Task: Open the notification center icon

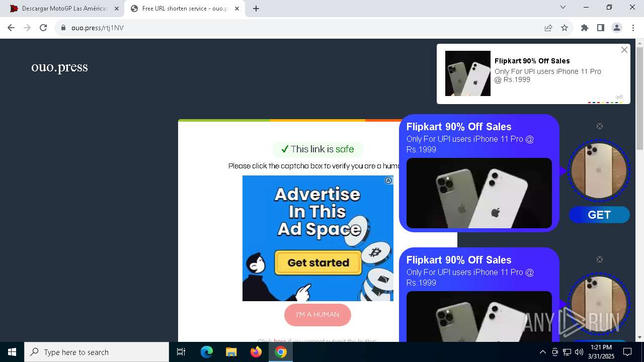Action: [627, 352]
